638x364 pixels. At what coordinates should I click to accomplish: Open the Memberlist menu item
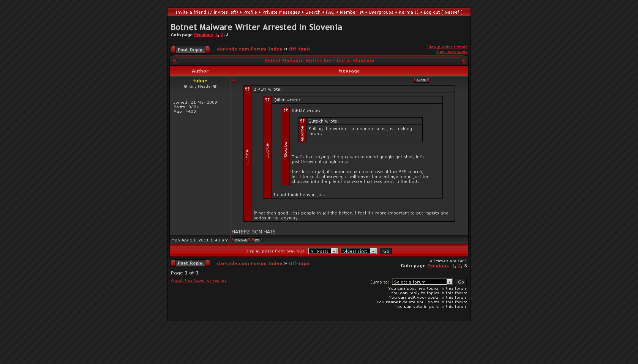click(351, 12)
